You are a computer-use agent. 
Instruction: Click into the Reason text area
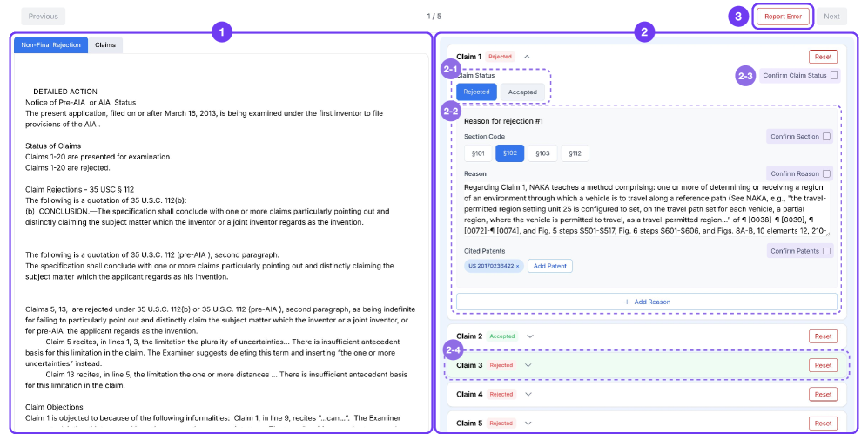coord(646,209)
